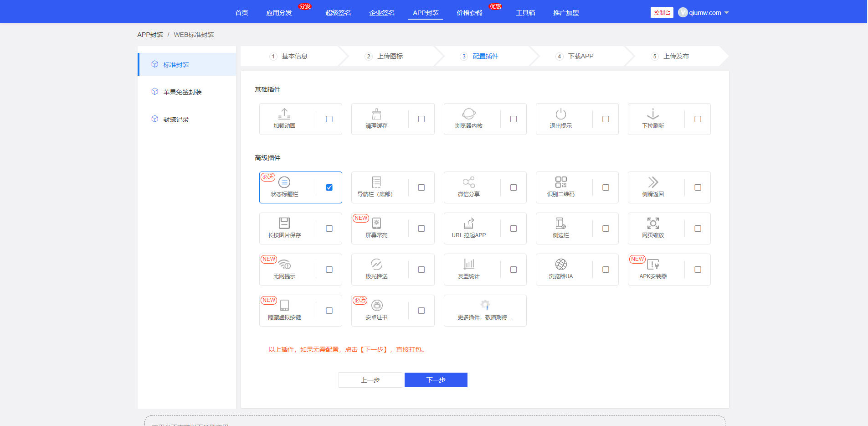The width and height of the screenshot is (868, 426).
Task: Click the swipe-back double chevron icon
Action: (x=652, y=182)
